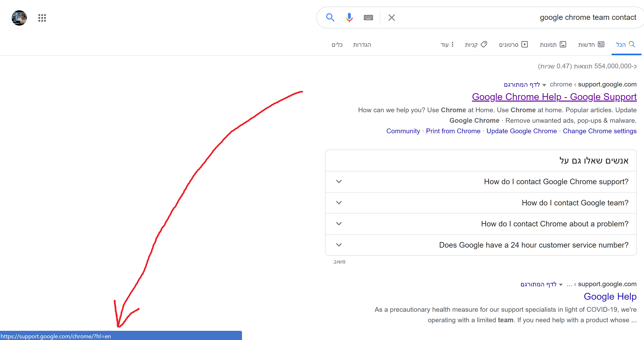This screenshot has height=340, width=644.
Task: Expand 'How do I contact Google team?'
Action: pyautogui.click(x=339, y=203)
